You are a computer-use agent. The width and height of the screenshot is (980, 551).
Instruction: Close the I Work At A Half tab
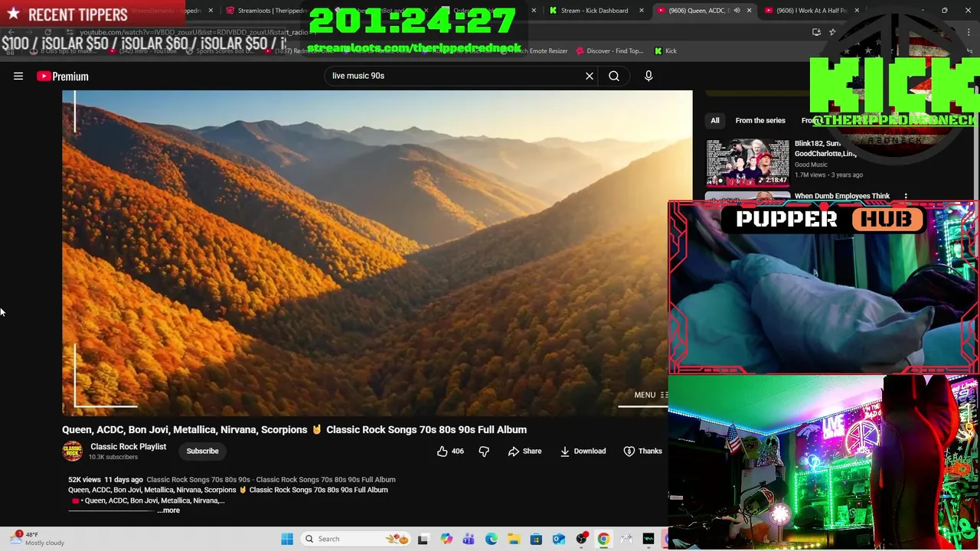point(857,11)
